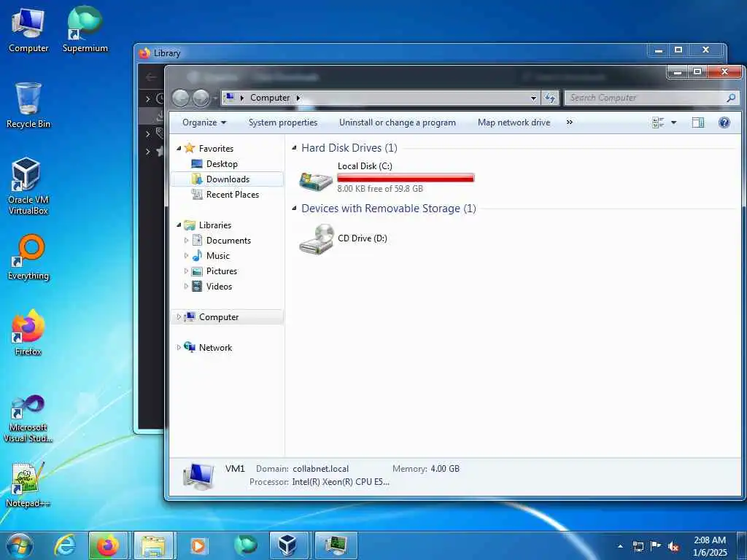Expand the Videos library node

pos(186,286)
